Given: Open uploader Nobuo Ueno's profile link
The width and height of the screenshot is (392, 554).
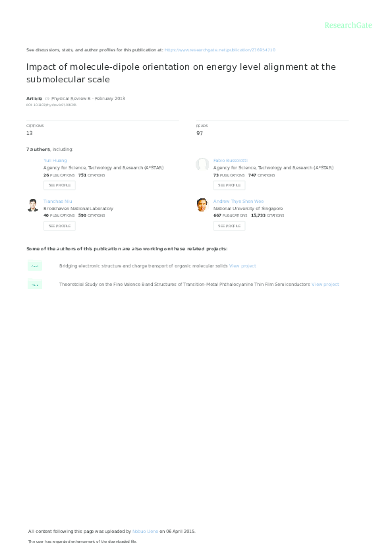Looking at the screenshot, I should point(146,532).
